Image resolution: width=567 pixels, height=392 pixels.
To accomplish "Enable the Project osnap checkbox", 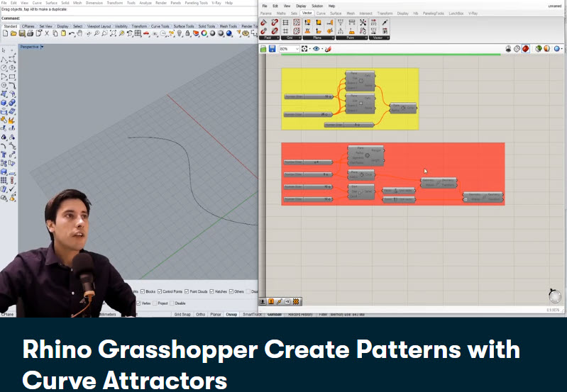I will [x=155, y=303].
